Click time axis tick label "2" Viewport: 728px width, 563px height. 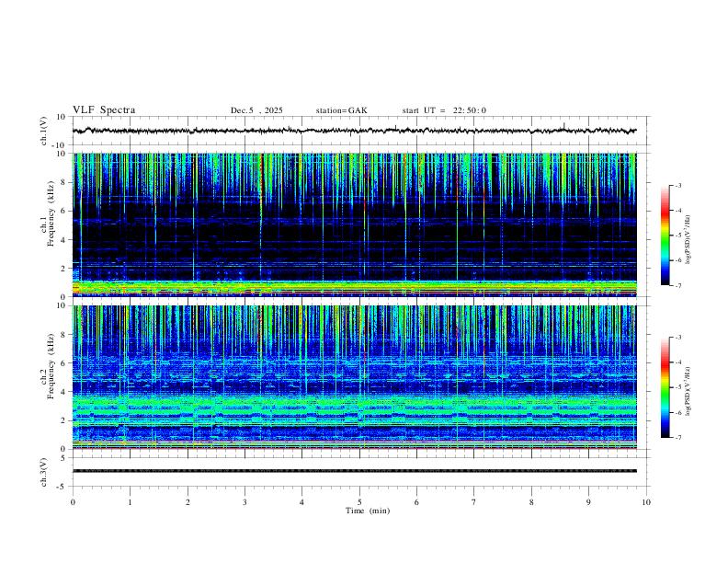[x=188, y=502]
